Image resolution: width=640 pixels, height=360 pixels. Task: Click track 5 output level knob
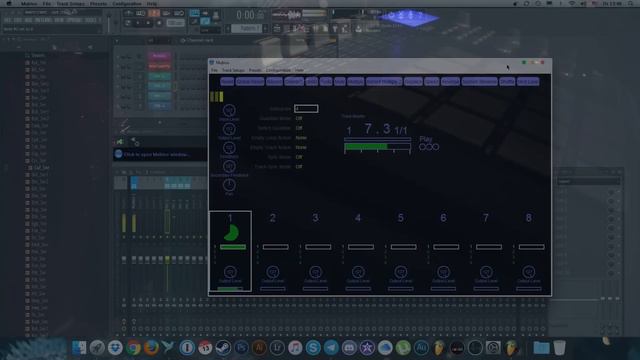point(400,272)
